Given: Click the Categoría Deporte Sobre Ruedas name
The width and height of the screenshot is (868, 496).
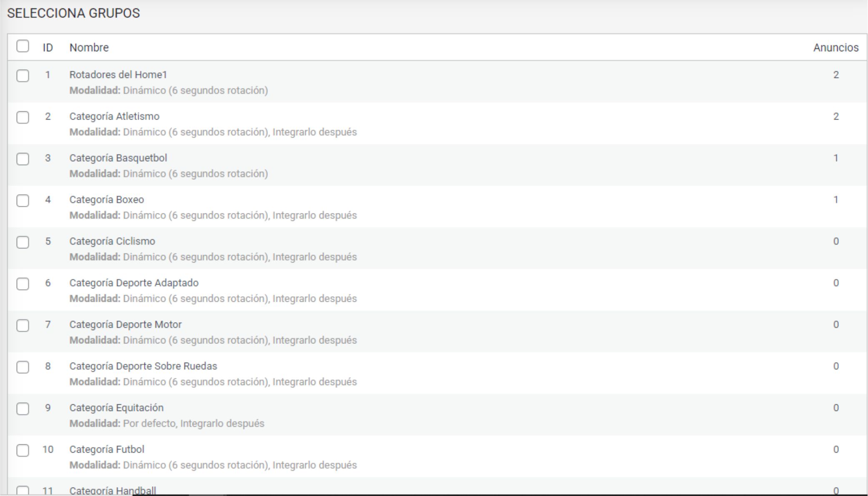Looking at the screenshot, I should 143,366.
